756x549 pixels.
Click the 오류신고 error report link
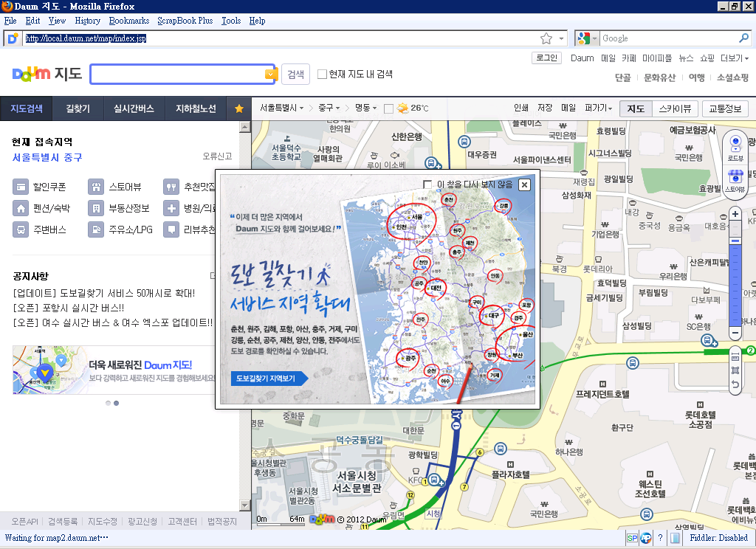(x=217, y=156)
